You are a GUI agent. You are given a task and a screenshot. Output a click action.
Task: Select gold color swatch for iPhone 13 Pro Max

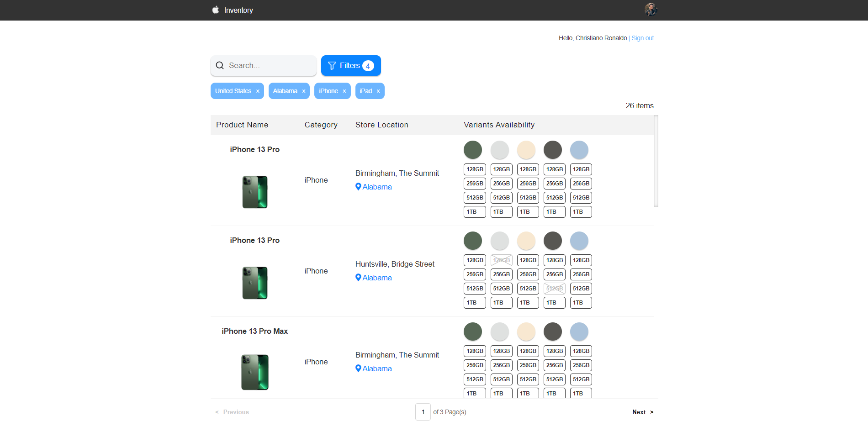526,332
